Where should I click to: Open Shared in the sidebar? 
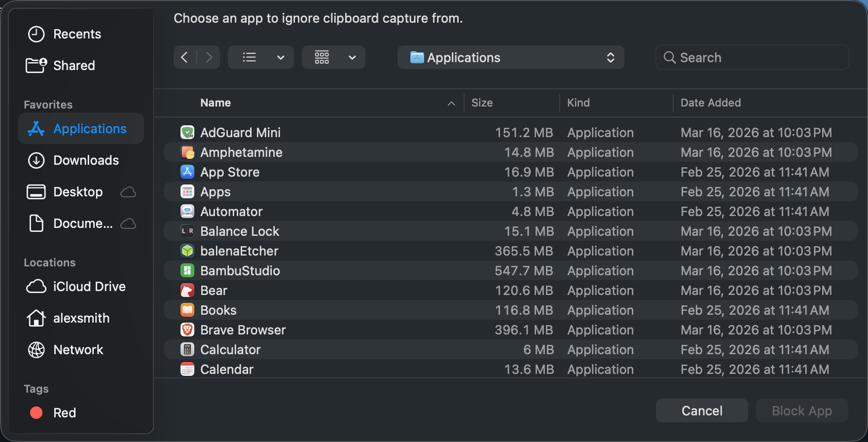click(74, 66)
